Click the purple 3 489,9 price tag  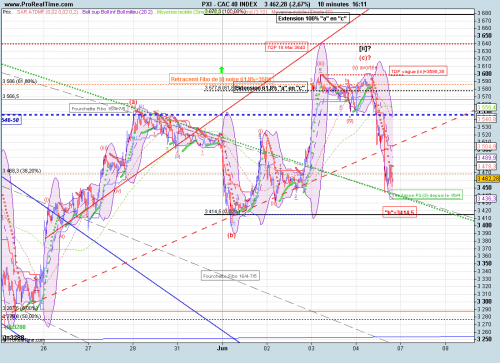click(487, 158)
